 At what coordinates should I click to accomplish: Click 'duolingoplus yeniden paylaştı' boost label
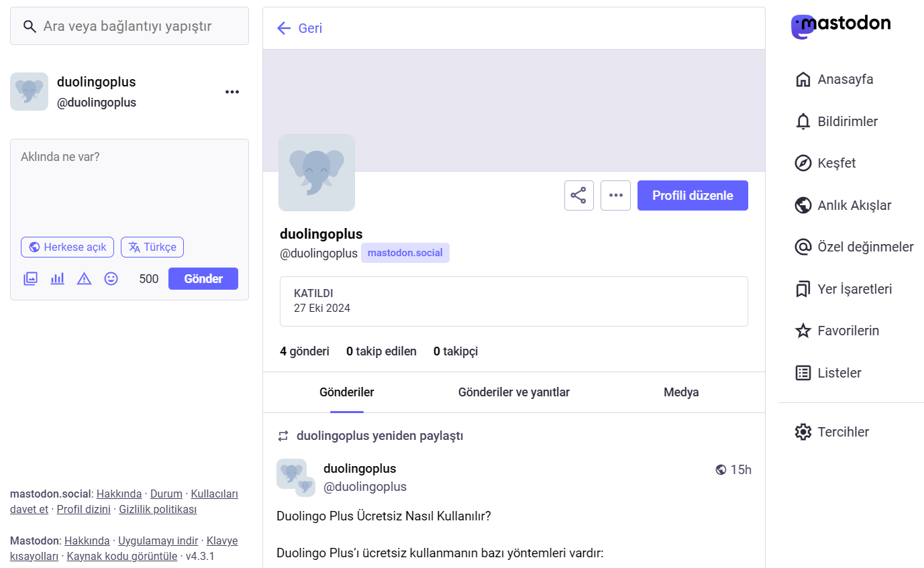pos(380,436)
